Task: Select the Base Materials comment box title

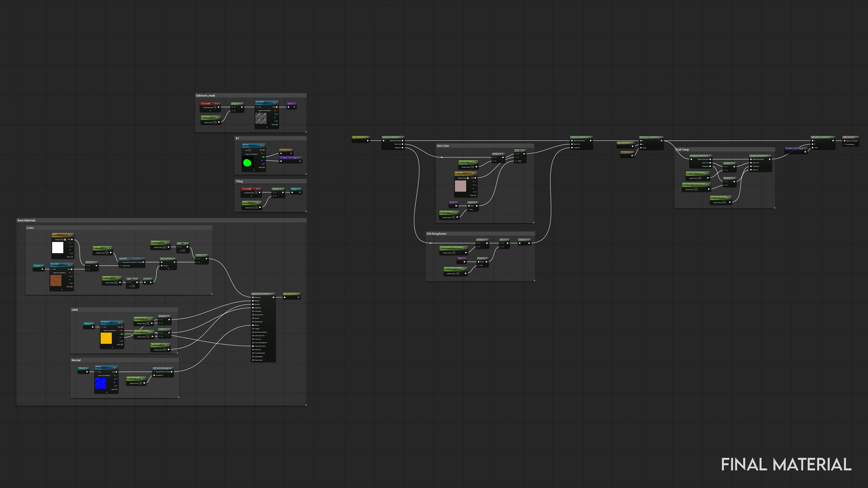Action: tap(26, 220)
